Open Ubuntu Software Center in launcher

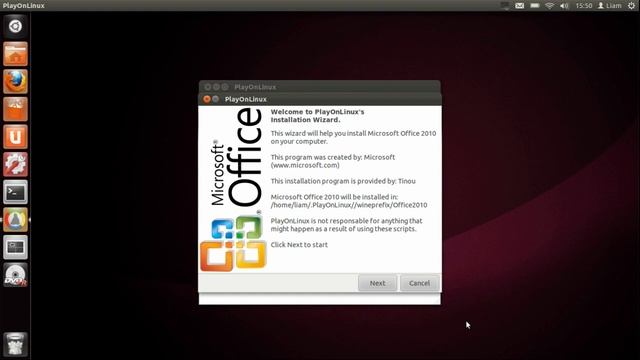click(16, 109)
